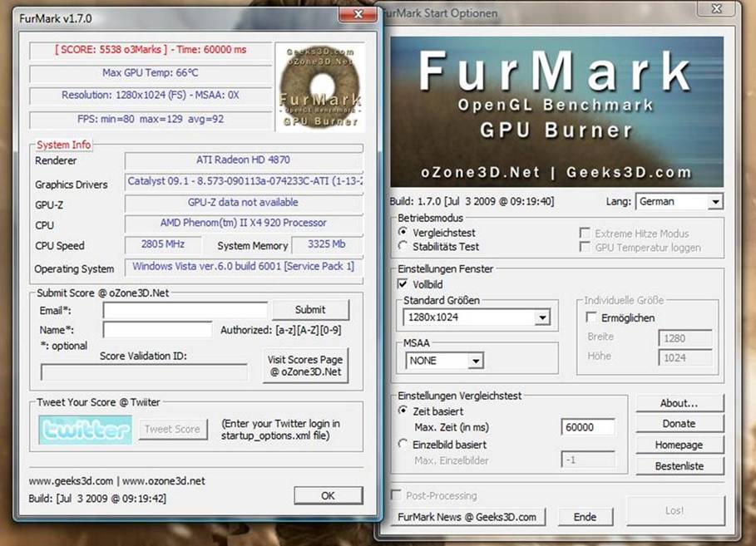Click the Breite field showing 1280
756x546 pixels.
[685, 338]
